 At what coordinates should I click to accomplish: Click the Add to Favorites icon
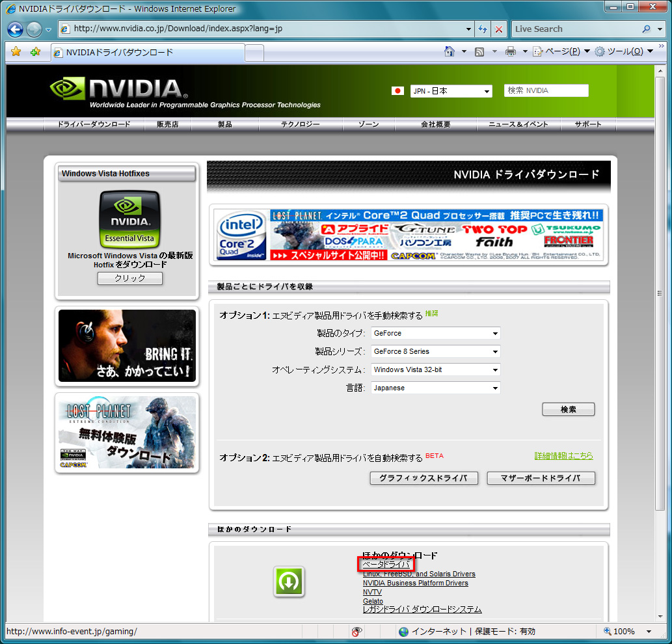tap(35, 52)
